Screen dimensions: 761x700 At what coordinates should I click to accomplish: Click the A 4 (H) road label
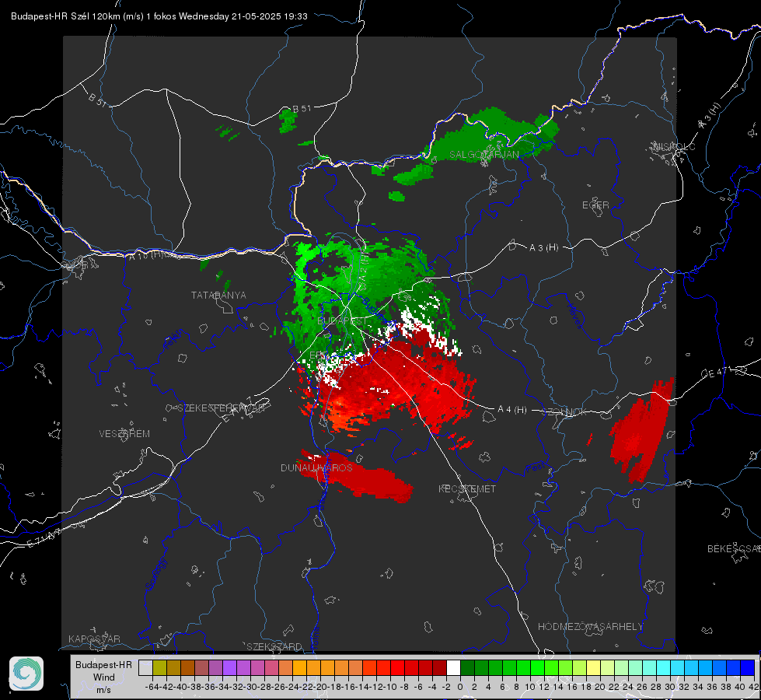coord(512,410)
